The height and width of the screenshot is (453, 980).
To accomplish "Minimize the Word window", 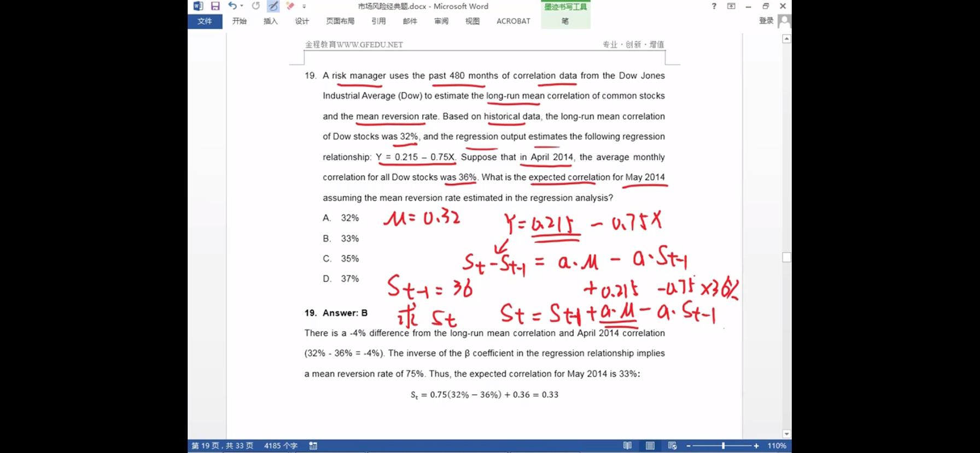I will [748, 6].
